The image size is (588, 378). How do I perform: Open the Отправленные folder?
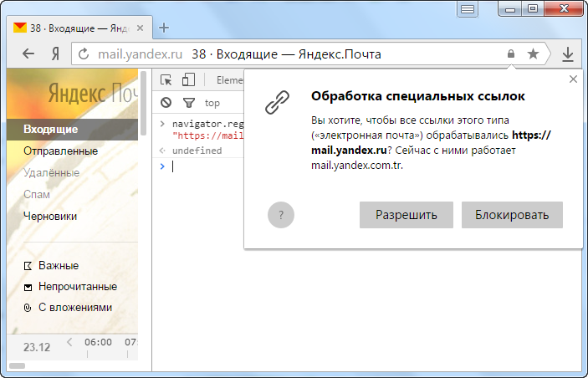(60, 151)
